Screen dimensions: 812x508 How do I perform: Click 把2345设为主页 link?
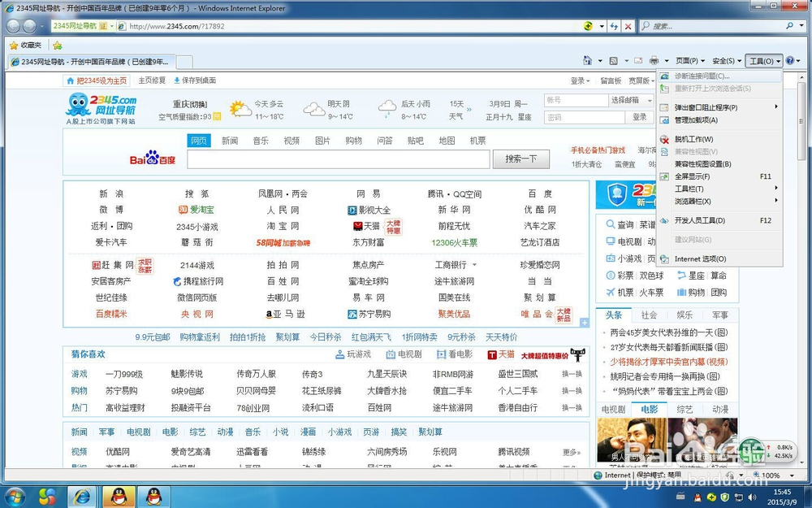[x=97, y=80]
